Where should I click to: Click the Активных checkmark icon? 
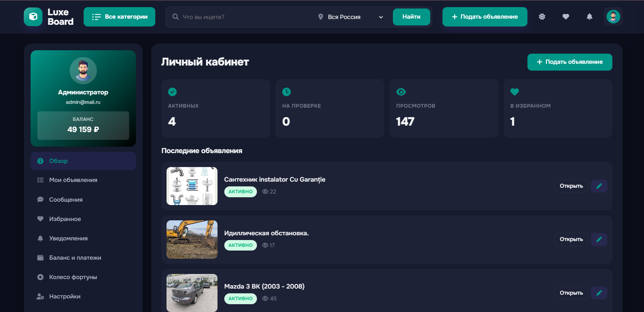(173, 92)
